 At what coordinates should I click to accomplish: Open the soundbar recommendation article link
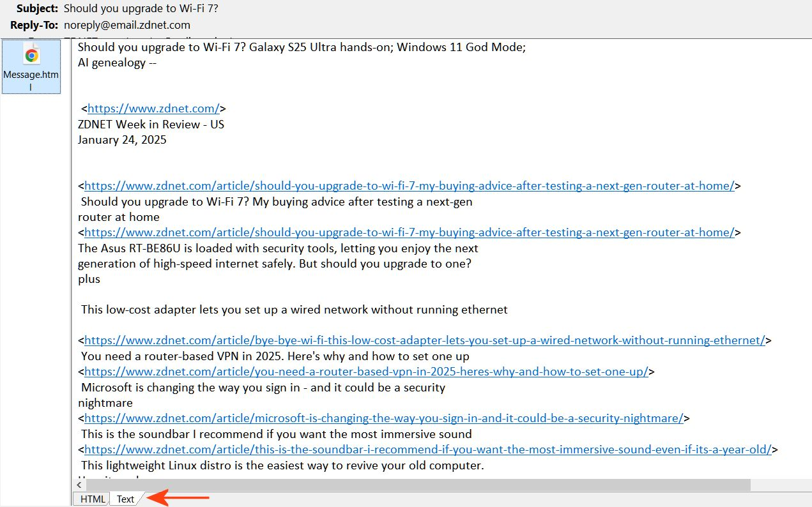(x=428, y=449)
